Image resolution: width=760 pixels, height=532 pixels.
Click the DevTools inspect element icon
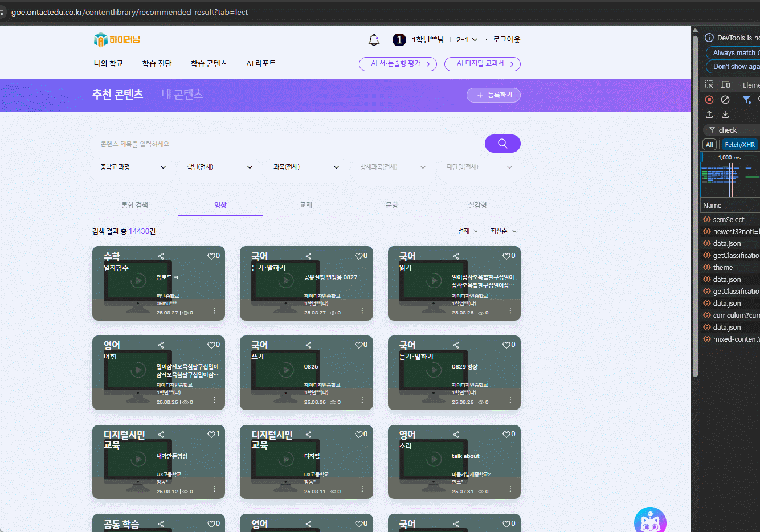(709, 84)
